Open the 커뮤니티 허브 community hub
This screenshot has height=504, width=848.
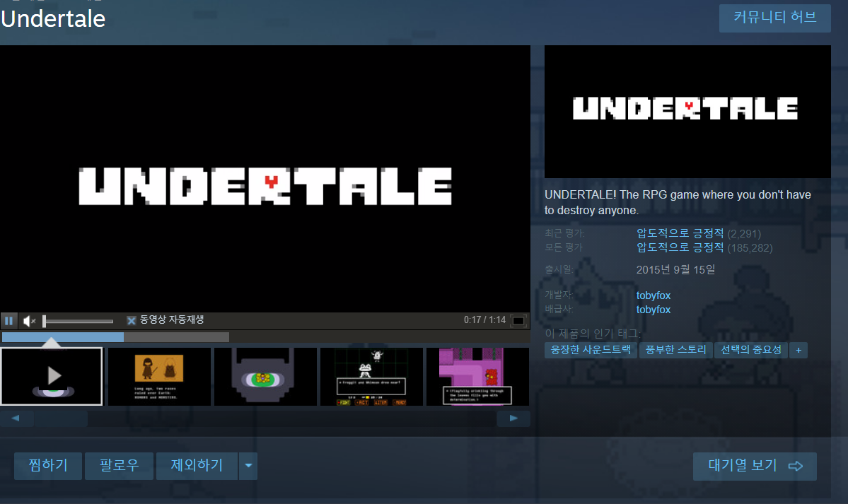[774, 18]
